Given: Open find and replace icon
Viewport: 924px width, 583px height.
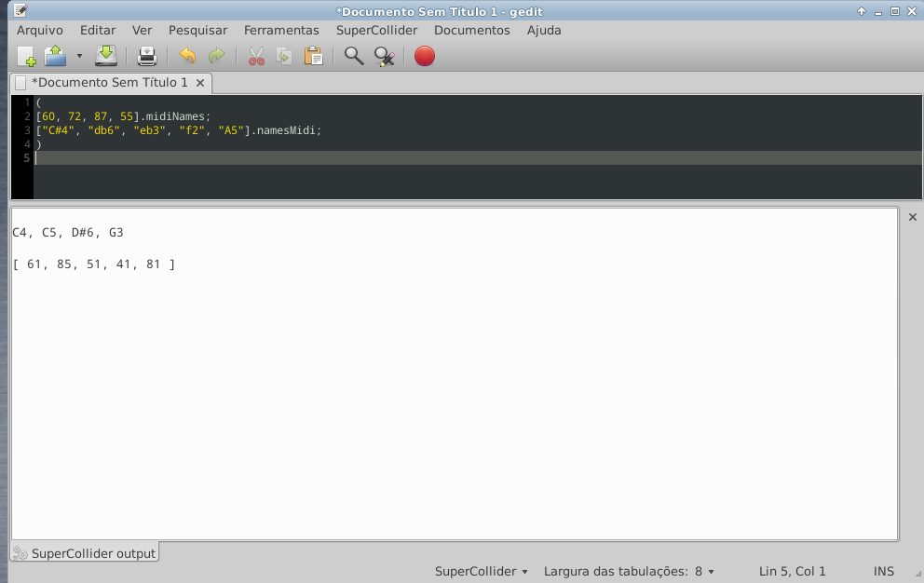Looking at the screenshot, I should coord(384,56).
